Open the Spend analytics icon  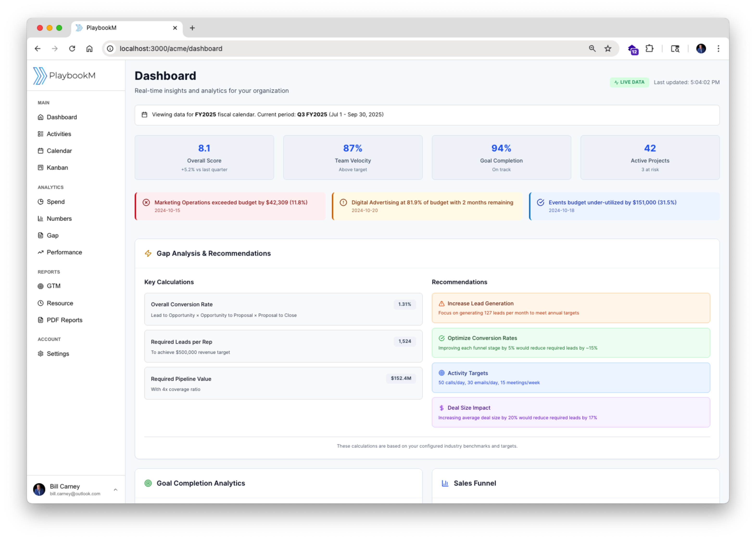tap(40, 202)
